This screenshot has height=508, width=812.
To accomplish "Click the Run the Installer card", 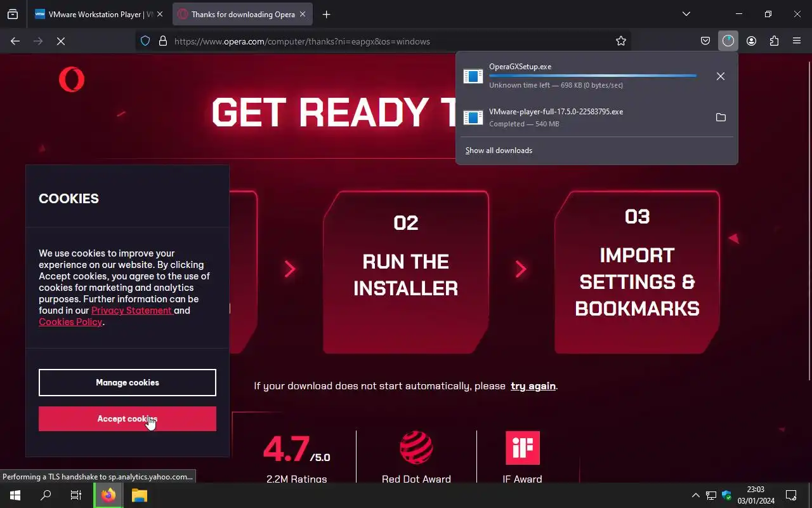I will coord(406,272).
